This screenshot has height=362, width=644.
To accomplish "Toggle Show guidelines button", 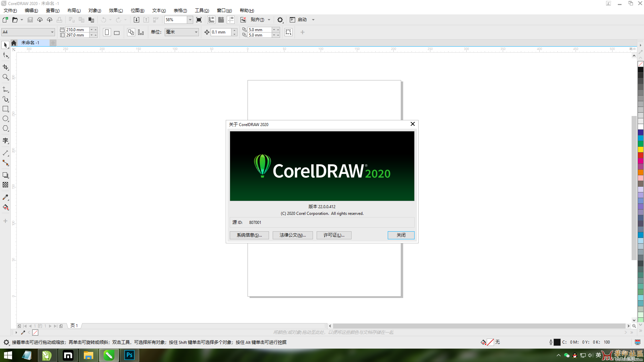I will tap(231, 20).
